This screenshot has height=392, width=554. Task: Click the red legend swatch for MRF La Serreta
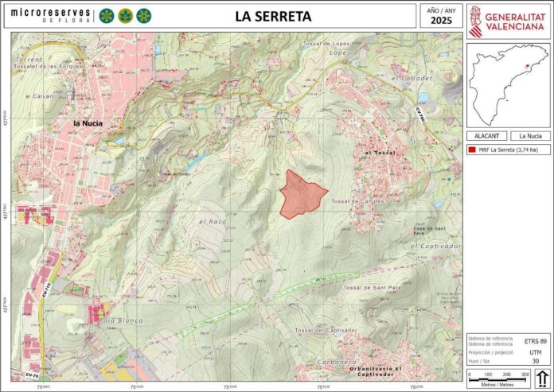tap(472, 149)
